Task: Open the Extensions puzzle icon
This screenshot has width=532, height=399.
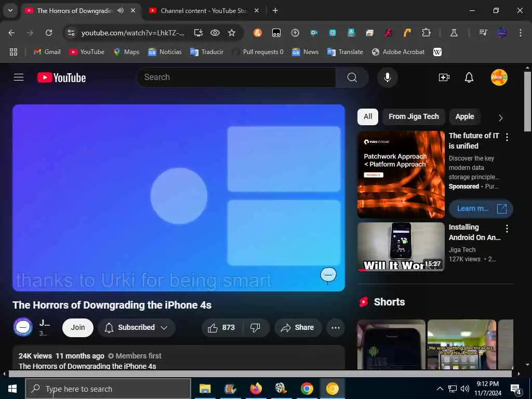Action: click(426, 33)
